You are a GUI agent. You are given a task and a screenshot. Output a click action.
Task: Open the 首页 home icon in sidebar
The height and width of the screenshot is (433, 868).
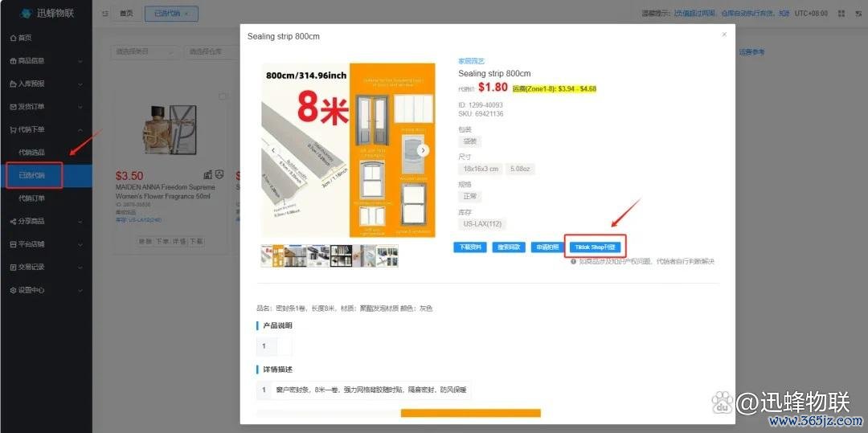pyautogui.click(x=14, y=38)
